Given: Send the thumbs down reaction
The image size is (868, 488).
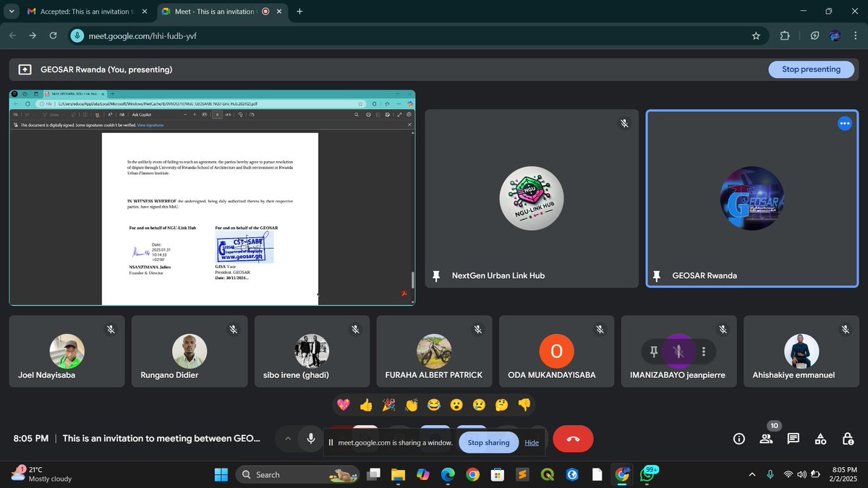Looking at the screenshot, I should pos(524,405).
